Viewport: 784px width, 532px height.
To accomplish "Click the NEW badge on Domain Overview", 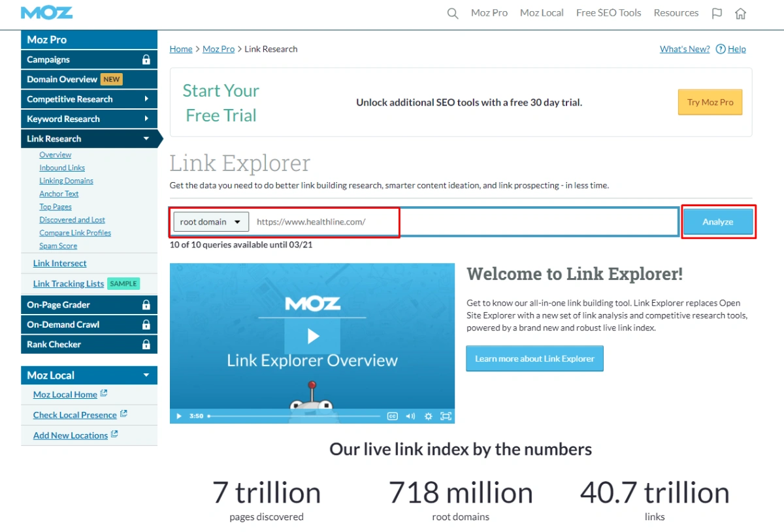I will pos(112,80).
